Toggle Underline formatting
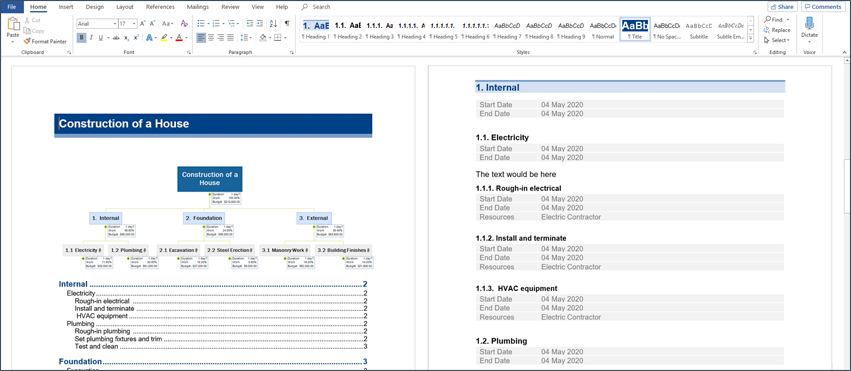 [100, 37]
